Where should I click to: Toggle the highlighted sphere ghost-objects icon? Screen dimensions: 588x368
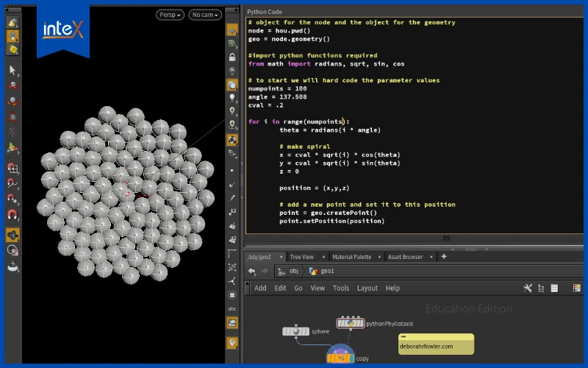tap(232, 85)
